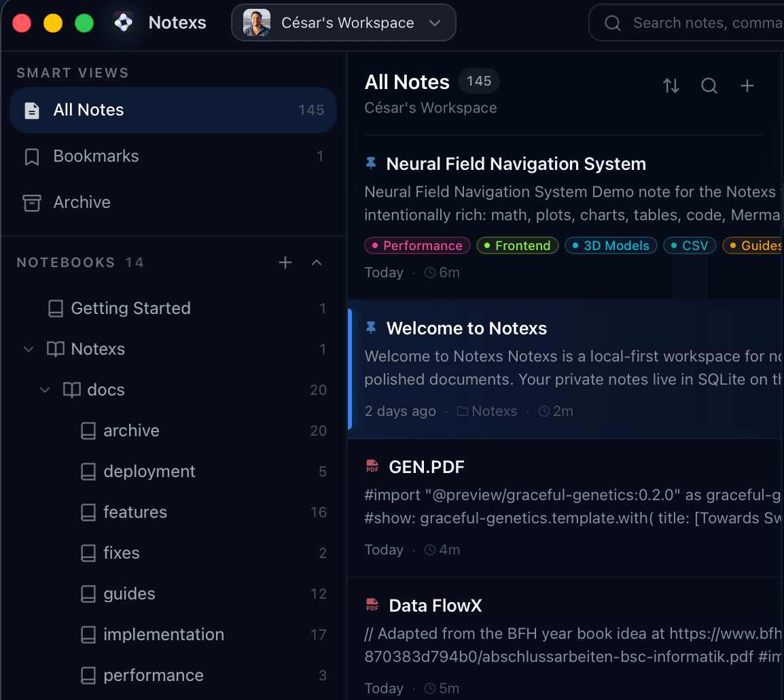Click the Performance tag
Screen dimensions: 784x700
tap(418, 245)
